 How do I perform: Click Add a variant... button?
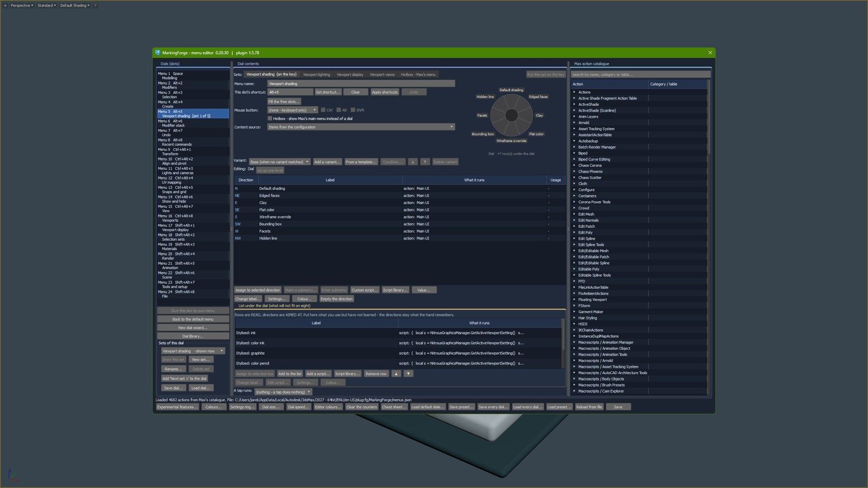pos(327,162)
